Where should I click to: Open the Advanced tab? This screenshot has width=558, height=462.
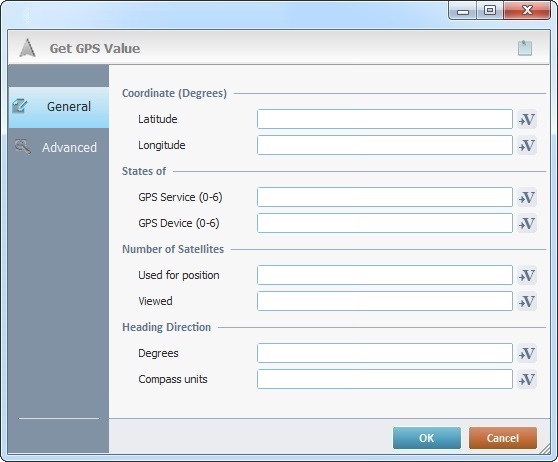point(59,147)
